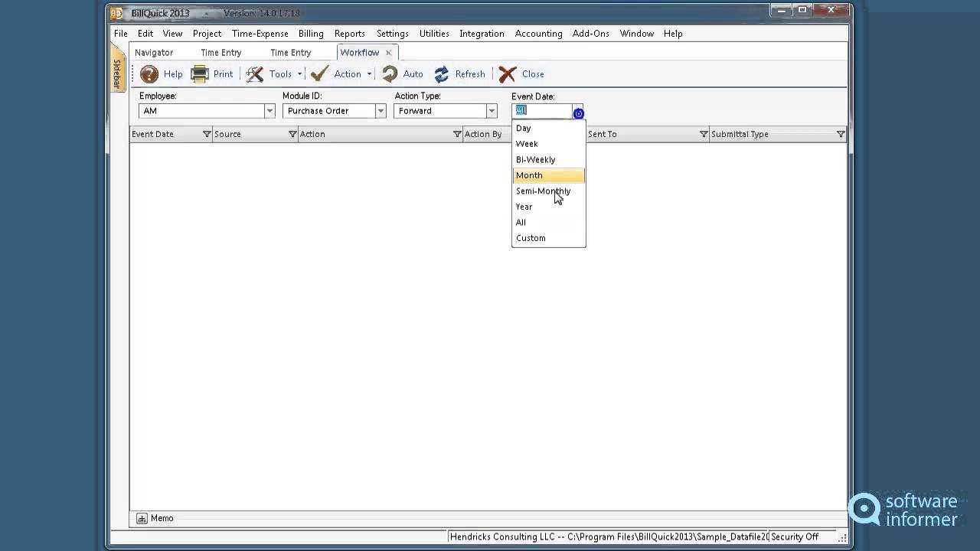Viewport: 980px width, 551px height.
Task: Click the Action checkmark icon
Action: point(320,73)
